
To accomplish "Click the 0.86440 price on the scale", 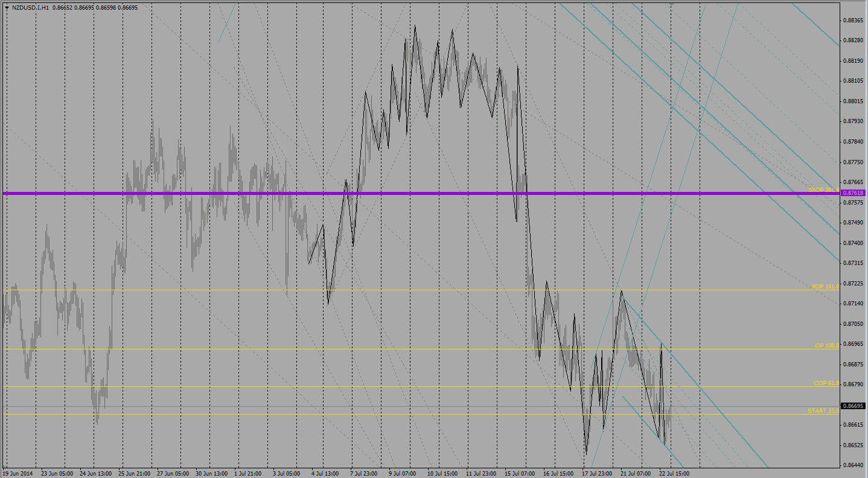I will pos(852,465).
